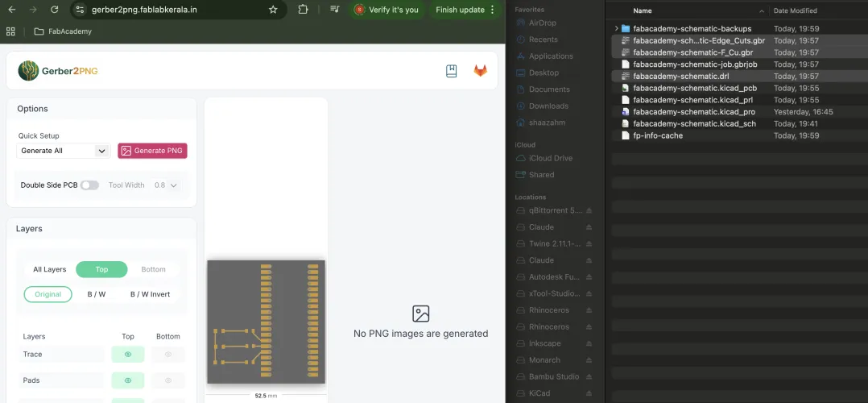Open KiCad volume in Finder sidebar
Screen dimensions: 868x403
click(x=539, y=393)
